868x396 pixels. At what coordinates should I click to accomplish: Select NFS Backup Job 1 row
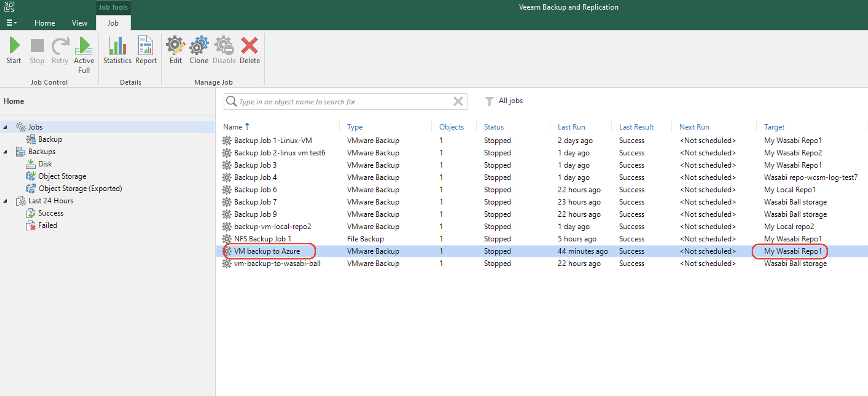(x=542, y=239)
